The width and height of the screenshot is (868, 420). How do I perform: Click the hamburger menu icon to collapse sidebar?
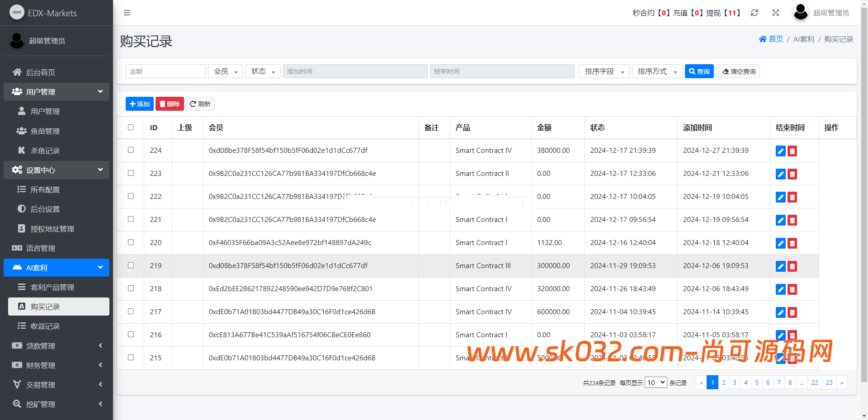click(x=127, y=13)
